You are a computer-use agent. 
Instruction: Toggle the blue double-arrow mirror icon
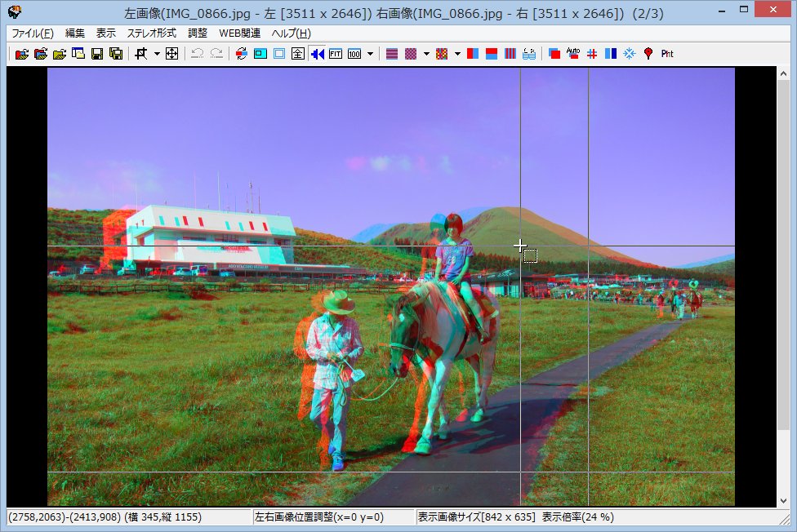(x=317, y=54)
